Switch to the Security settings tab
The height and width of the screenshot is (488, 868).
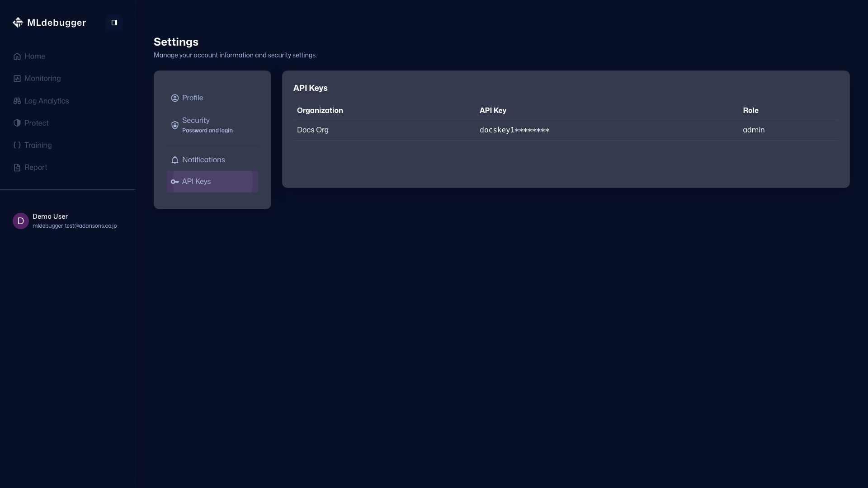196,121
